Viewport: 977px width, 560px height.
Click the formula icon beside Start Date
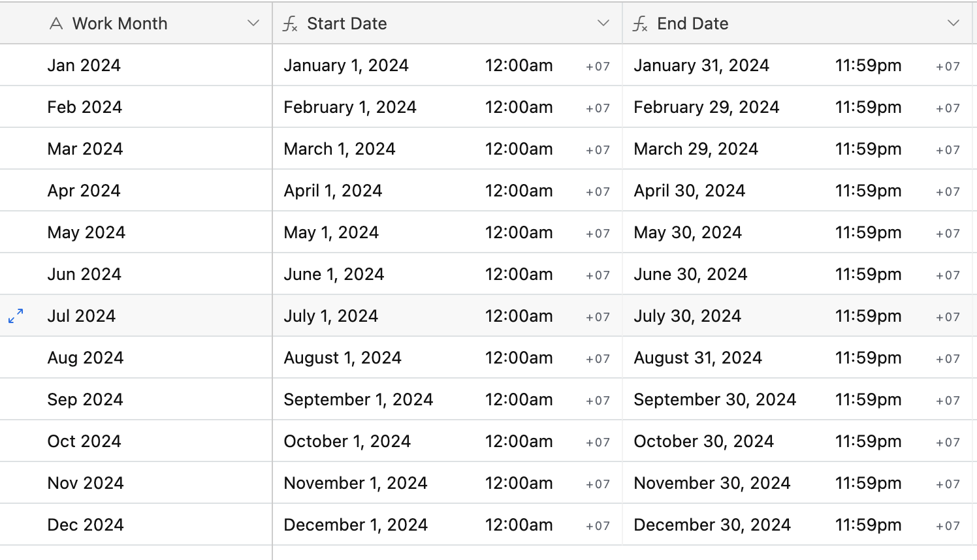click(290, 24)
